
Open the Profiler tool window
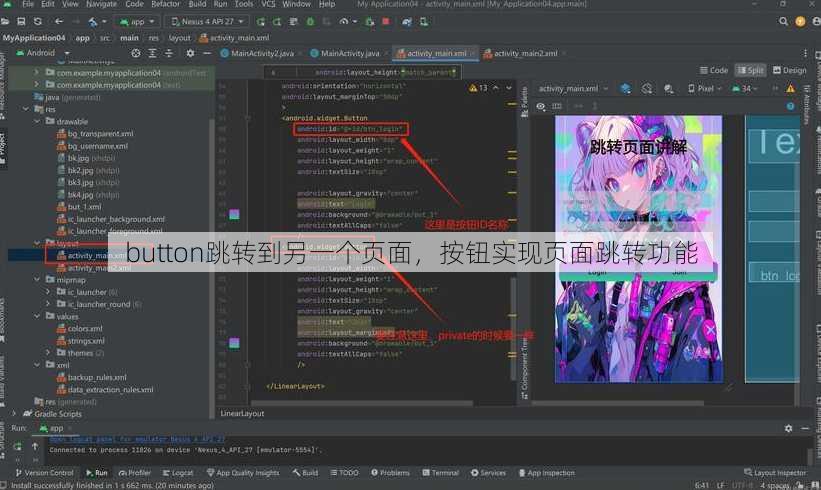click(x=135, y=473)
